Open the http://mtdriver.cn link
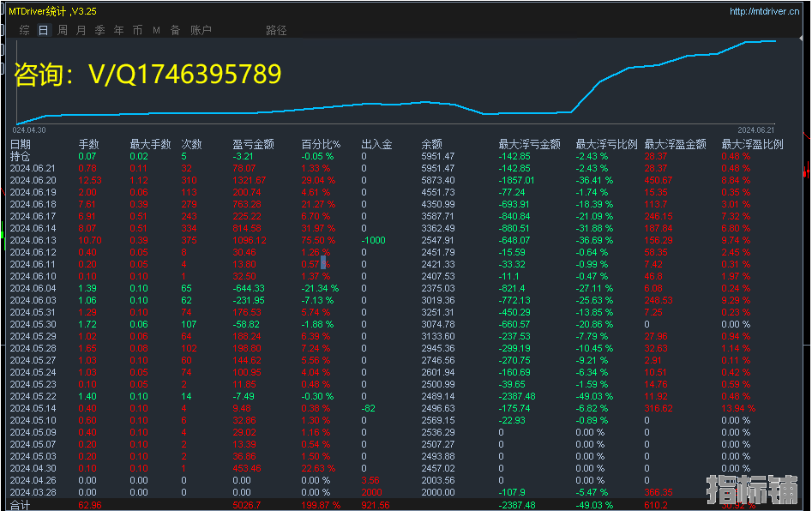The height and width of the screenshot is (511, 812). 764,11
